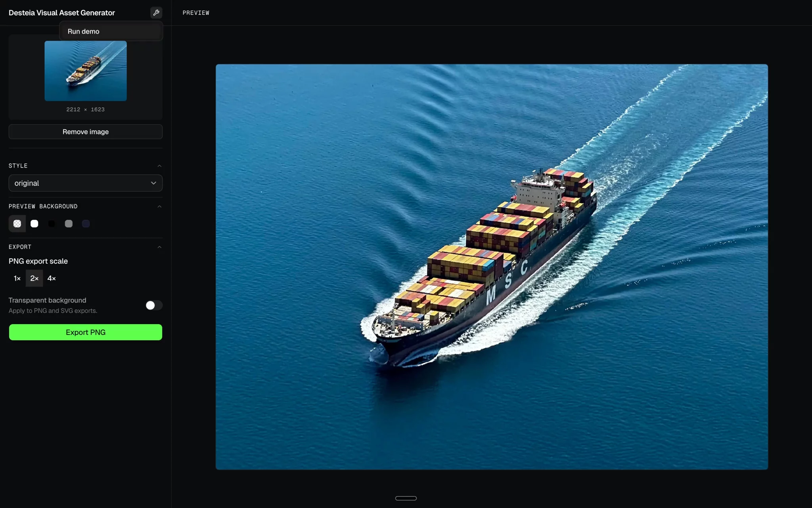Set PNG export scale to 4×
The height and width of the screenshot is (508, 812).
(x=52, y=279)
